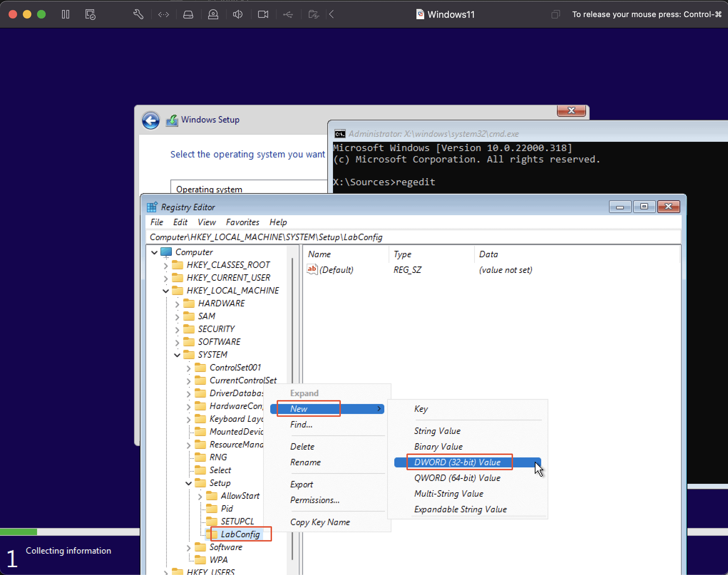
Task: Click the shared folders icon
Action: point(313,14)
